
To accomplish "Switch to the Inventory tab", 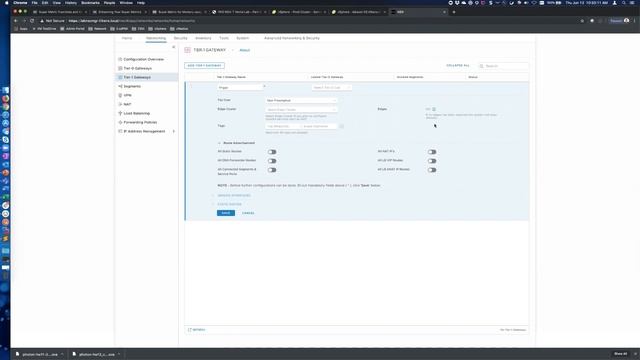I will coord(203,38).
